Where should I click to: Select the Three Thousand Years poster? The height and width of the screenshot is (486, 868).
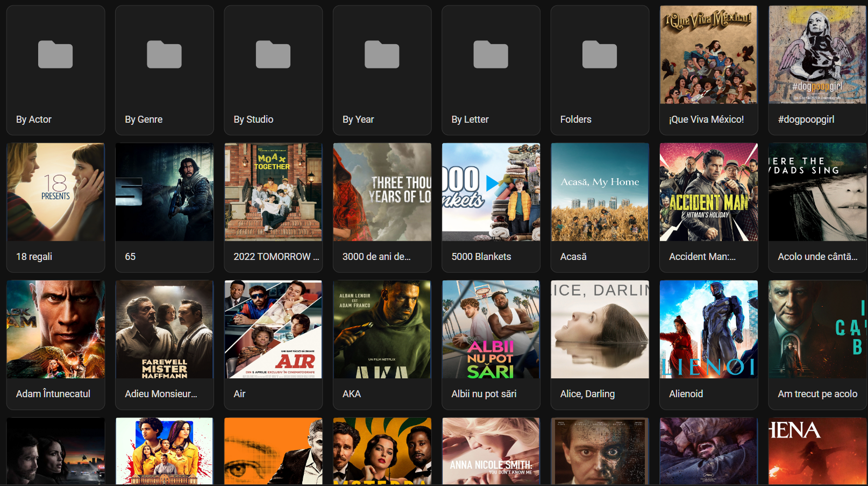(x=382, y=192)
